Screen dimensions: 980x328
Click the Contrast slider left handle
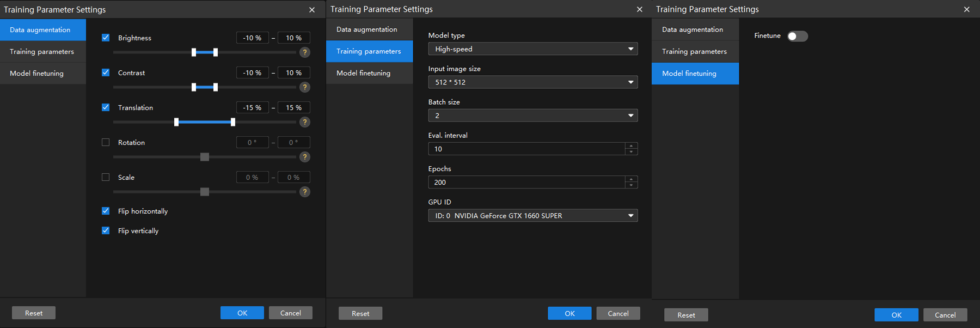[194, 87]
